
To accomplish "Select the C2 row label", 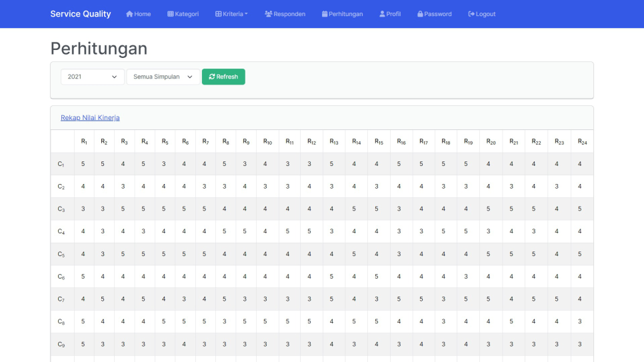I will point(61,187).
